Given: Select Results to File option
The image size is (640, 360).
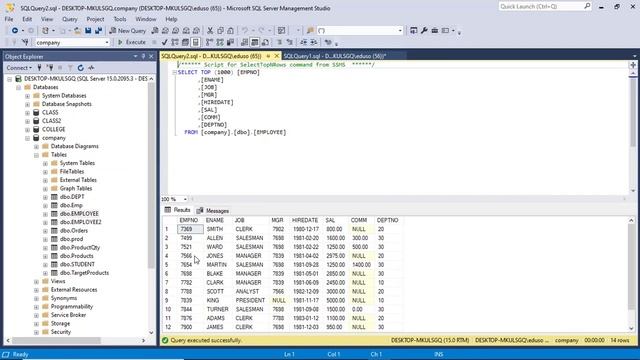Looking at the screenshot, I should click(265, 42).
